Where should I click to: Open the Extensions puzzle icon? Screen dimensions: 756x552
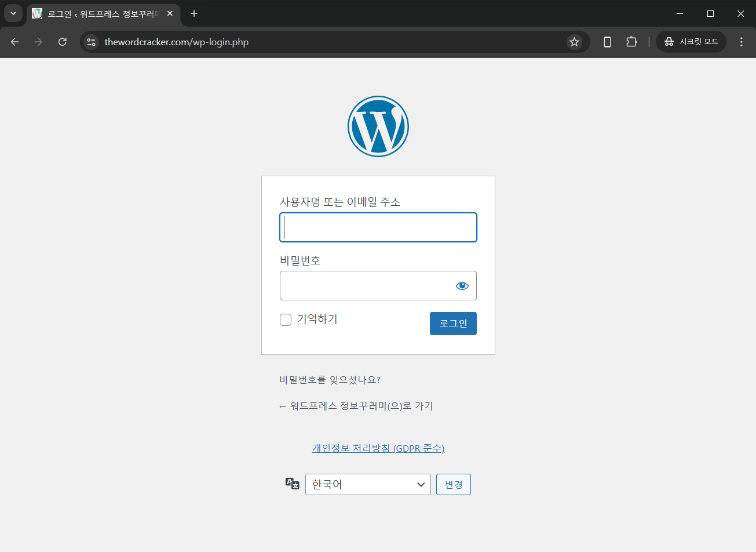click(x=631, y=42)
